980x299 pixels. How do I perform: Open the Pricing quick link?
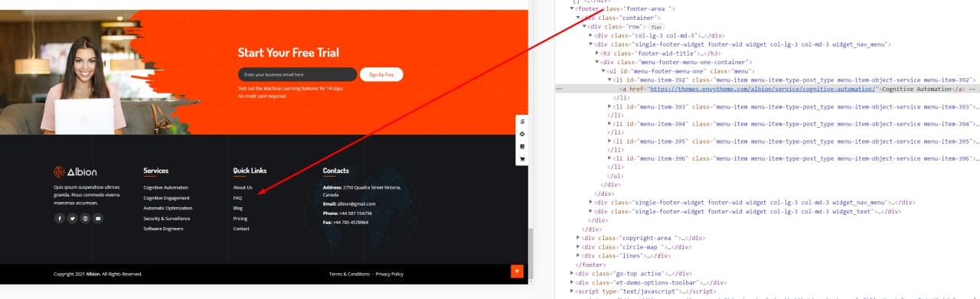[240, 219]
